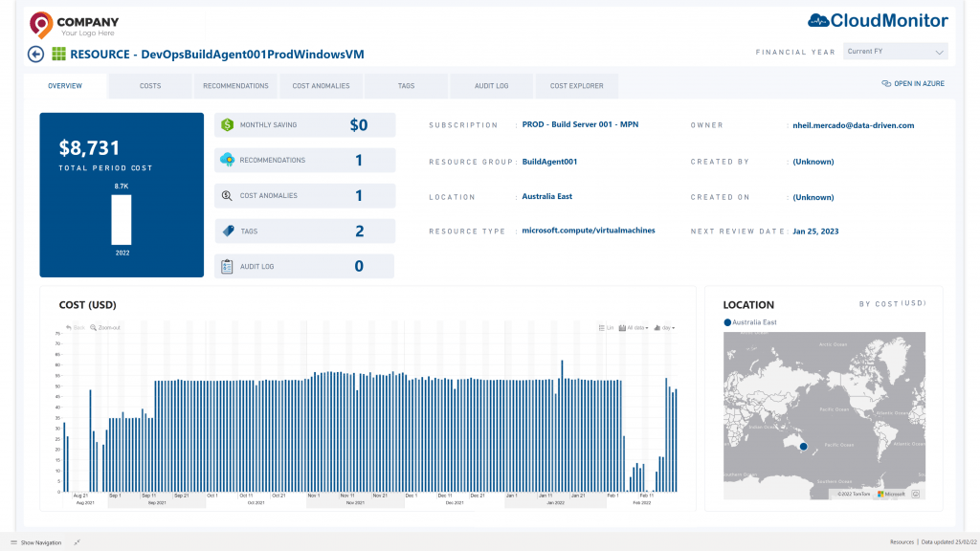This screenshot has height=551, width=980.
Task: Click the Cost Anomalies magnifier icon
Action: 227,195
